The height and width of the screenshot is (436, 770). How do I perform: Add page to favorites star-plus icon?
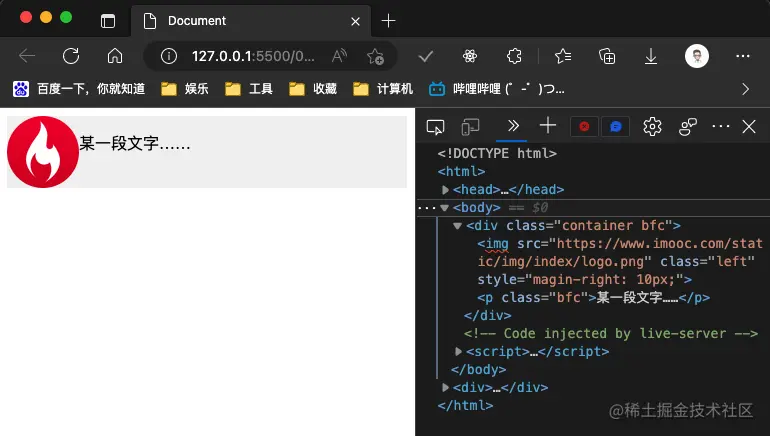pos(375,56)
